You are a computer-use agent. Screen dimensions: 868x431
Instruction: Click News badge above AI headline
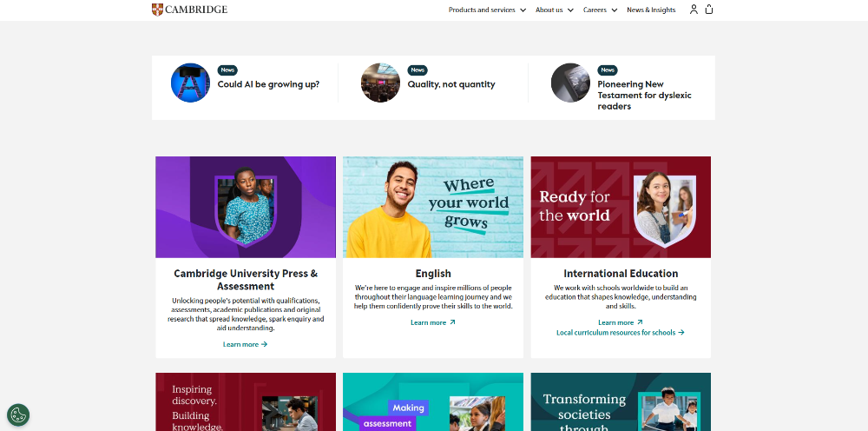click(x=227, y=70)
